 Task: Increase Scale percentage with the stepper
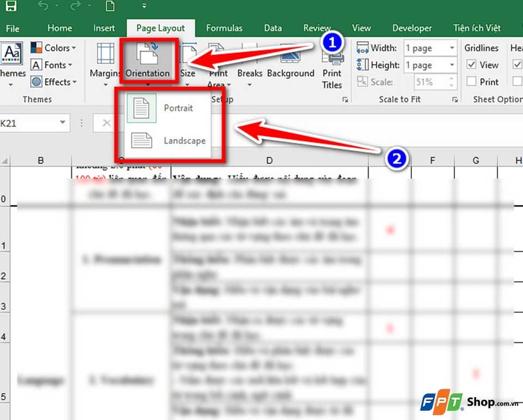[450, 79]
